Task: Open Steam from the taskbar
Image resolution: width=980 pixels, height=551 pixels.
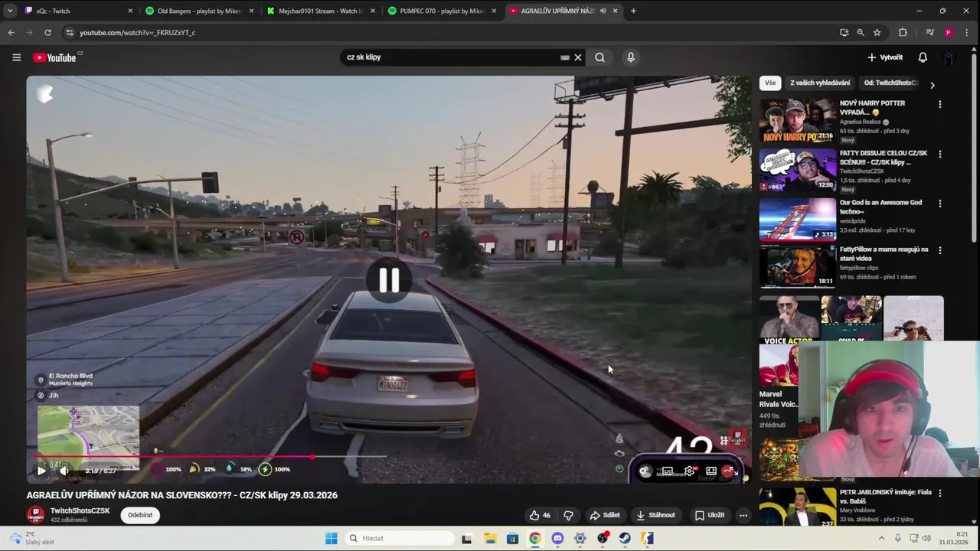Action: 625,538
